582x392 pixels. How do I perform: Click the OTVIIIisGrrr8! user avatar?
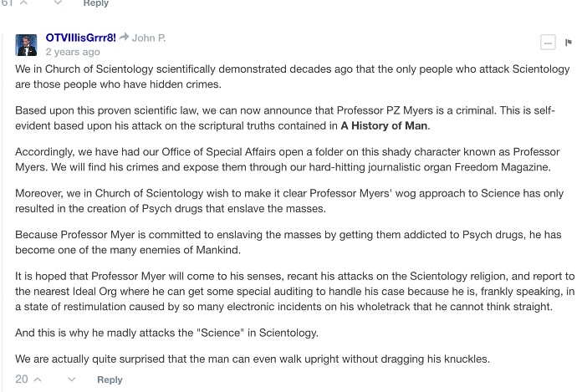click(x=27, y=44)
